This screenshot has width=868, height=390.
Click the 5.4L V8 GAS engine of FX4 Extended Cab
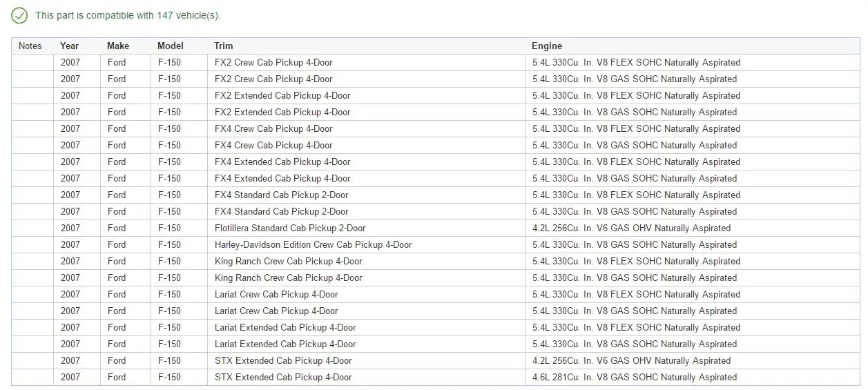[635, 178]
